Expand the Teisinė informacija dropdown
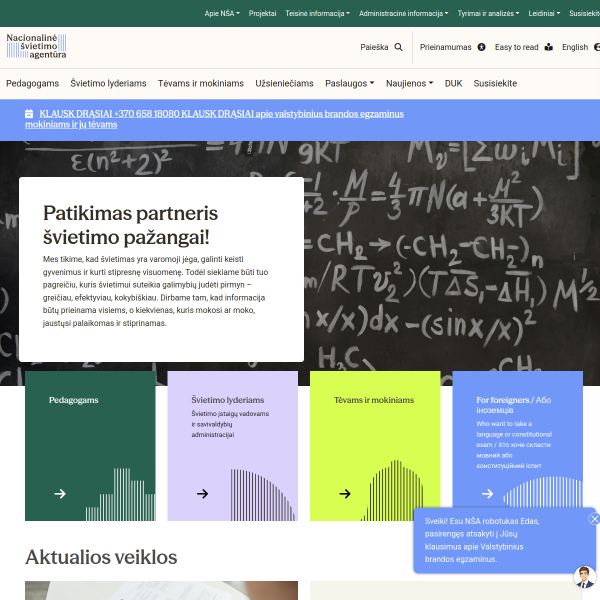 pos(317,13)
